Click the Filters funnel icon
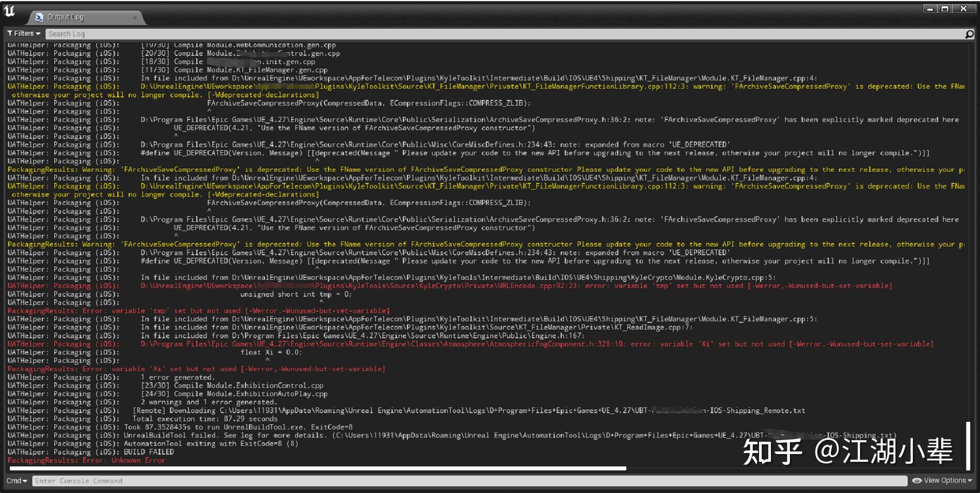Screen dimensions: 980x493 10,33
